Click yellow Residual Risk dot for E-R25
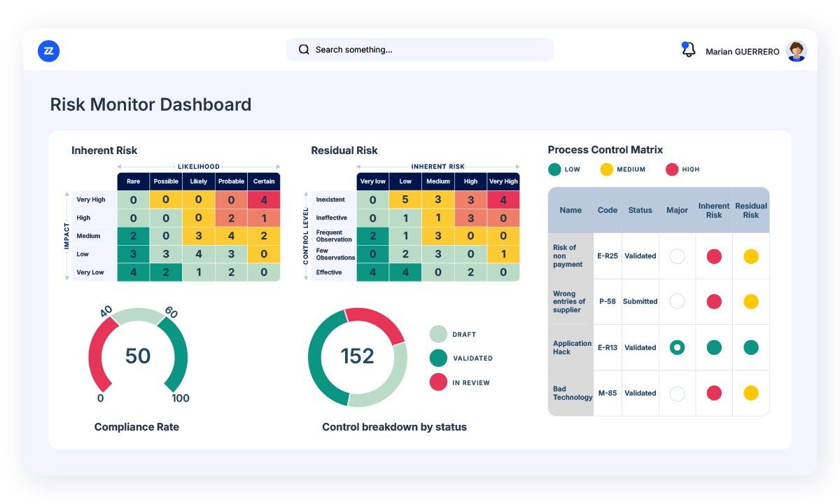This screenshot has height=504, width=840. [751, 256]
